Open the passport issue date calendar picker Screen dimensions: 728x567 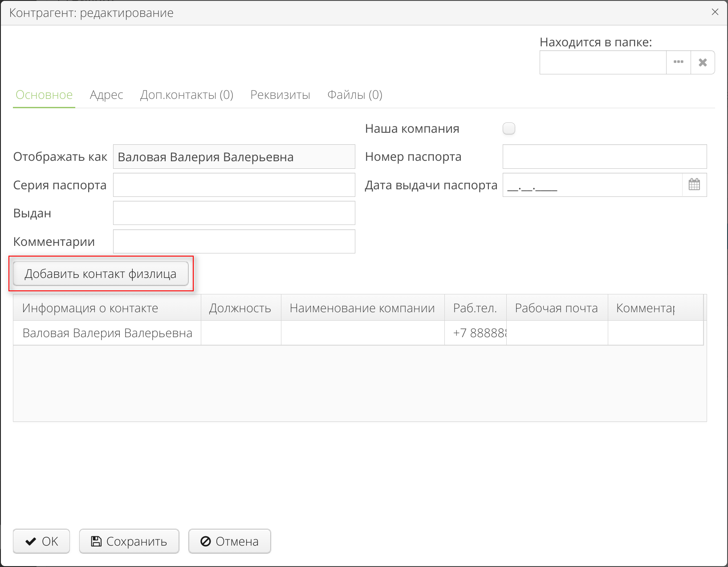tap(695, 185)
